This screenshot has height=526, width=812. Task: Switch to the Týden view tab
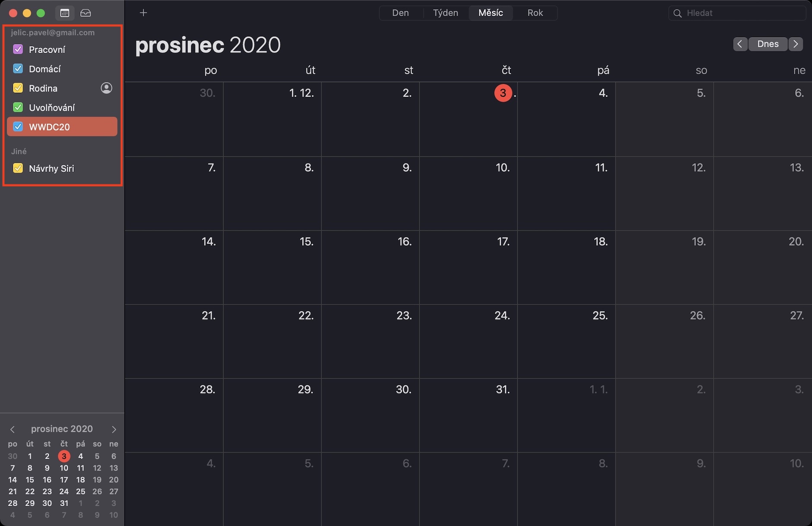pos(445,13)
